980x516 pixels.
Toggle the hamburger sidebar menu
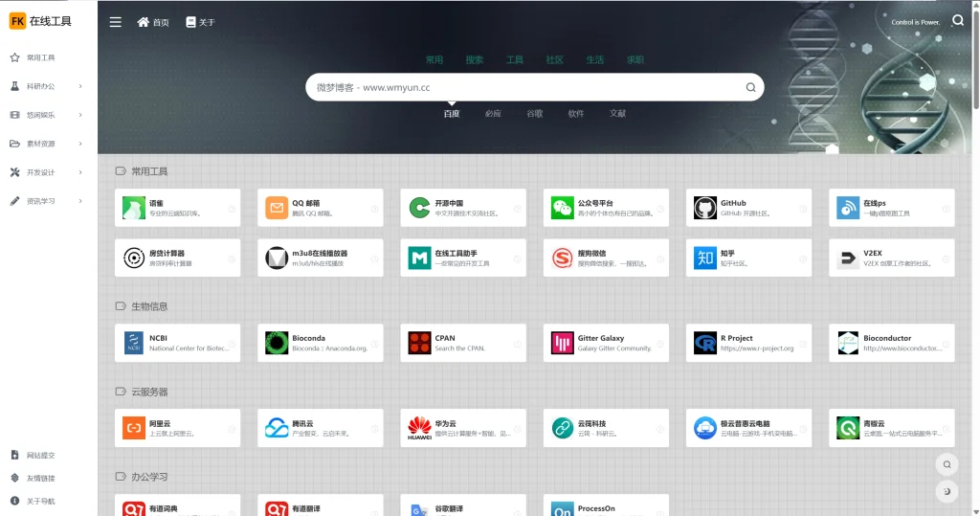coord(116,22)
